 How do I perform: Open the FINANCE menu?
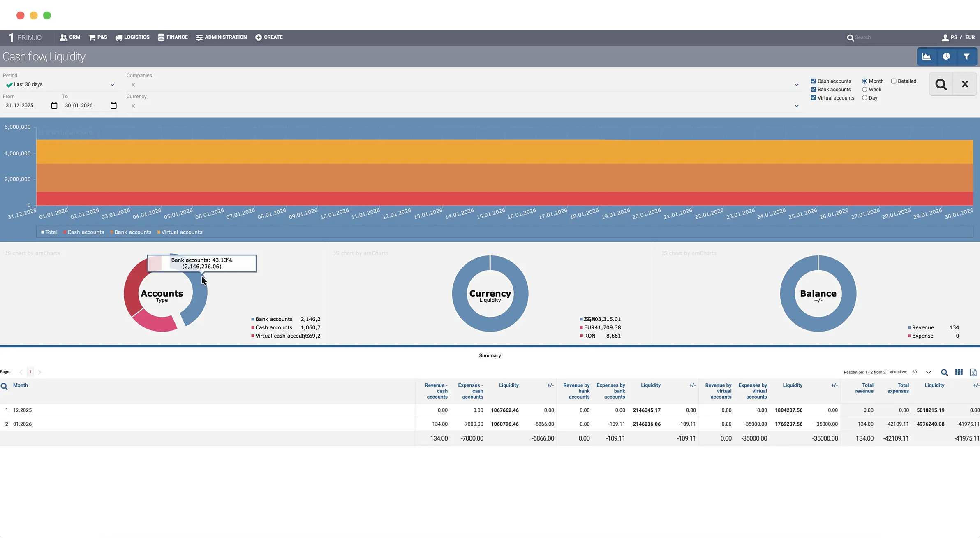click(173, 37)
